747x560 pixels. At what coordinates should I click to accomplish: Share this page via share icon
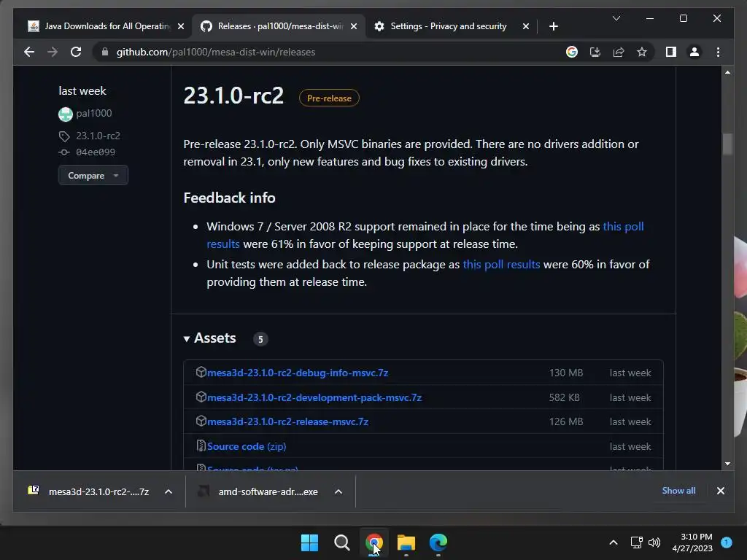point(619,52)
